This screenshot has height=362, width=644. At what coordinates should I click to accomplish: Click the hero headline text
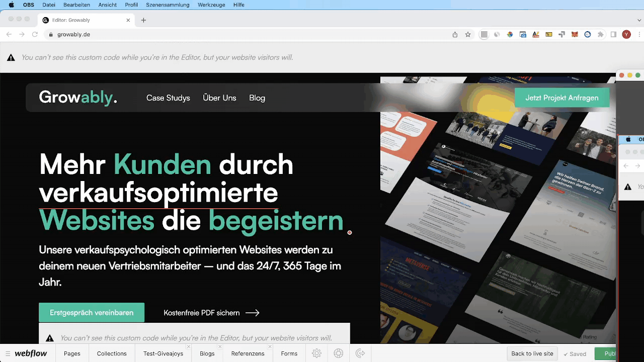click(192, 193)
